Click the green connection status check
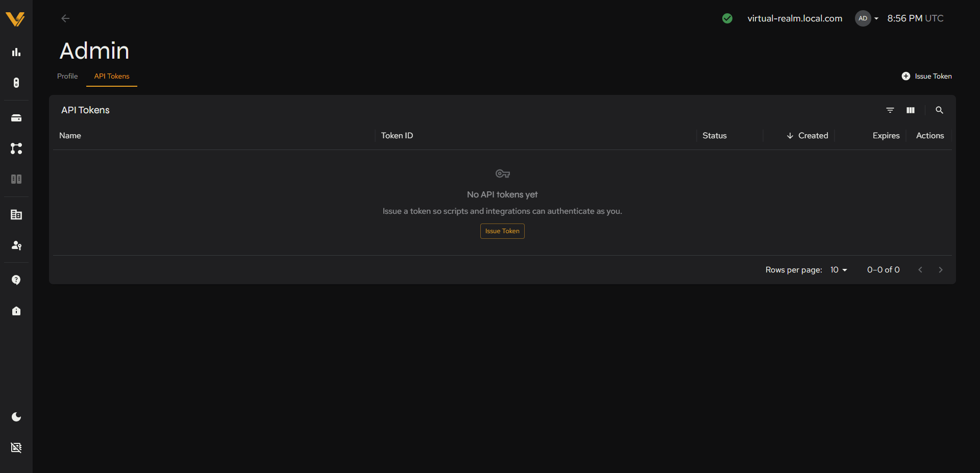This screenshot has width=980, height=473. (727, 18)
